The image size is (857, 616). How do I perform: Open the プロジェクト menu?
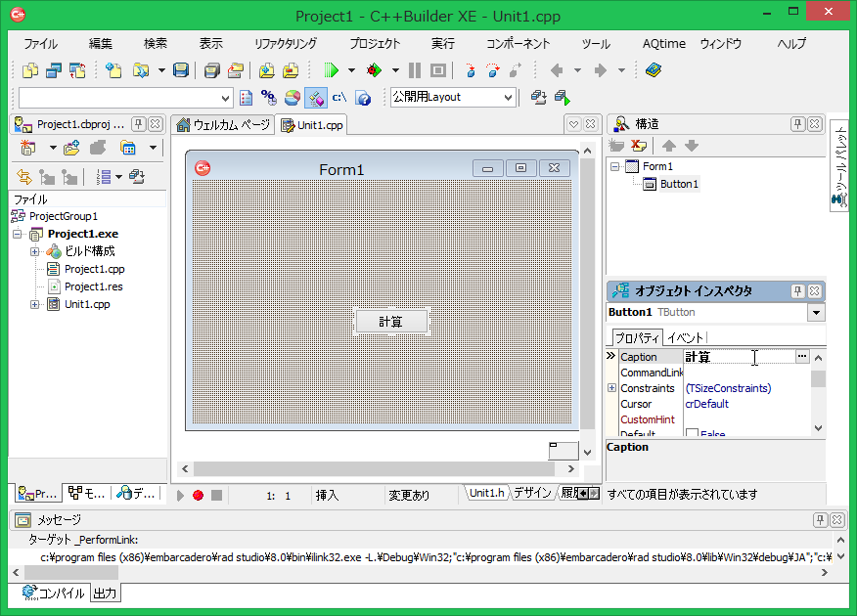375,44
